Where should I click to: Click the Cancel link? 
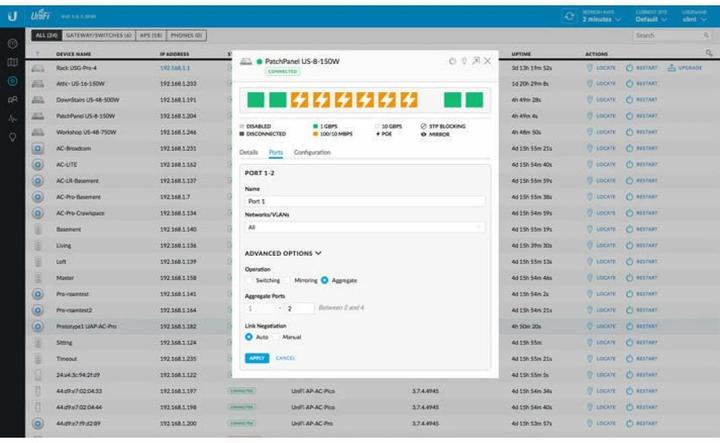click(x=285, y=358)
